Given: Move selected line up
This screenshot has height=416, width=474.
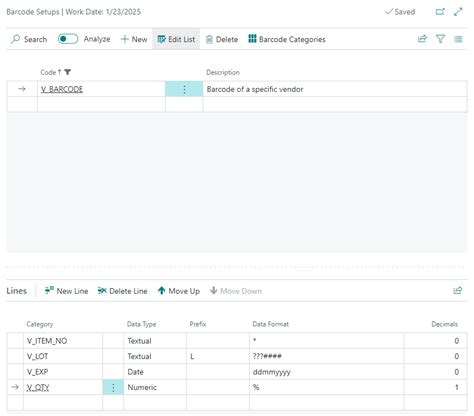Looking at the screenshot, I should point(179,291).
